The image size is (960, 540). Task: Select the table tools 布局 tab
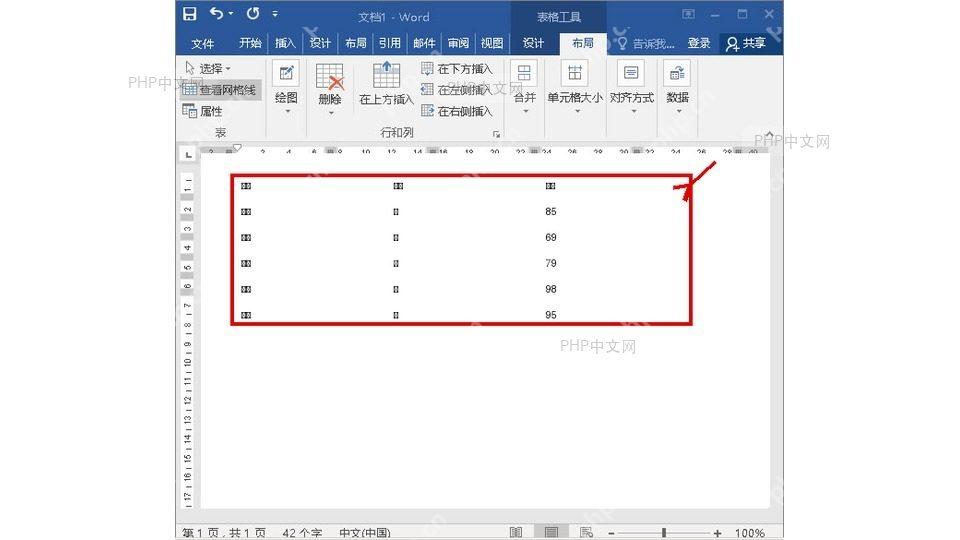click(x=582, y=43)
